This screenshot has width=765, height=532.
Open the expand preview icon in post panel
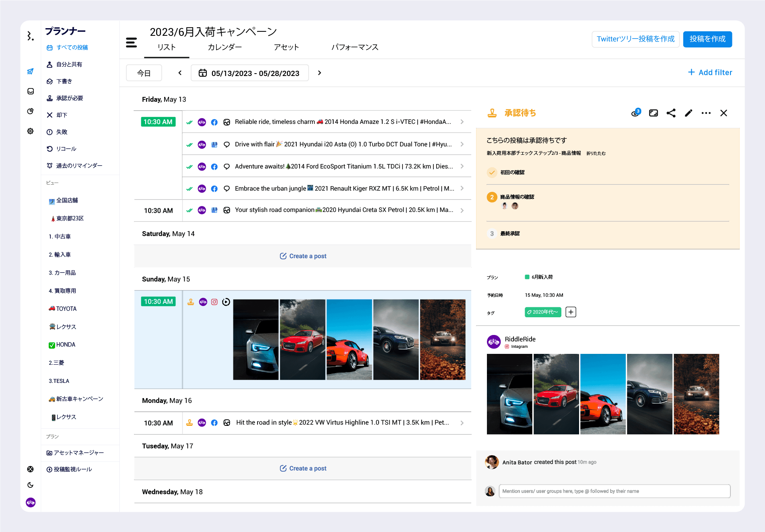click(654, 113)
